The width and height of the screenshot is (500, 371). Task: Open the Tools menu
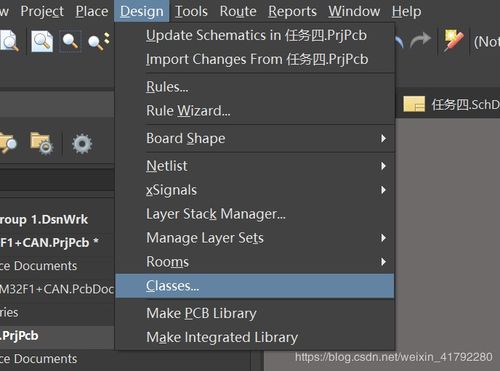pos(191,11)
